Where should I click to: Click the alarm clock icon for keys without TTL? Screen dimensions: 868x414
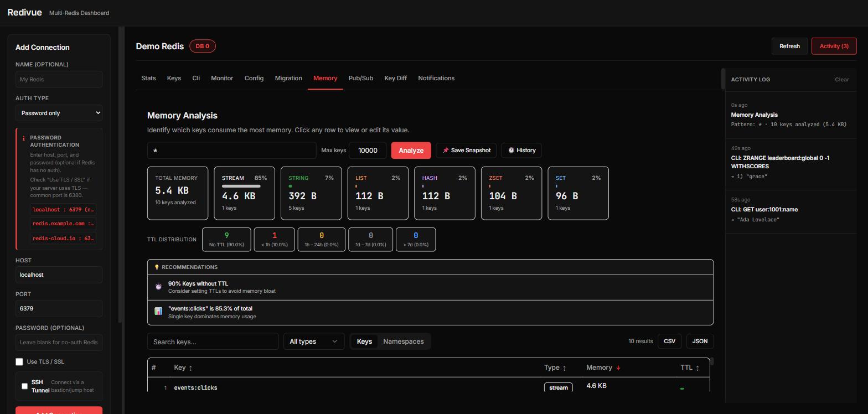(158, 287)
